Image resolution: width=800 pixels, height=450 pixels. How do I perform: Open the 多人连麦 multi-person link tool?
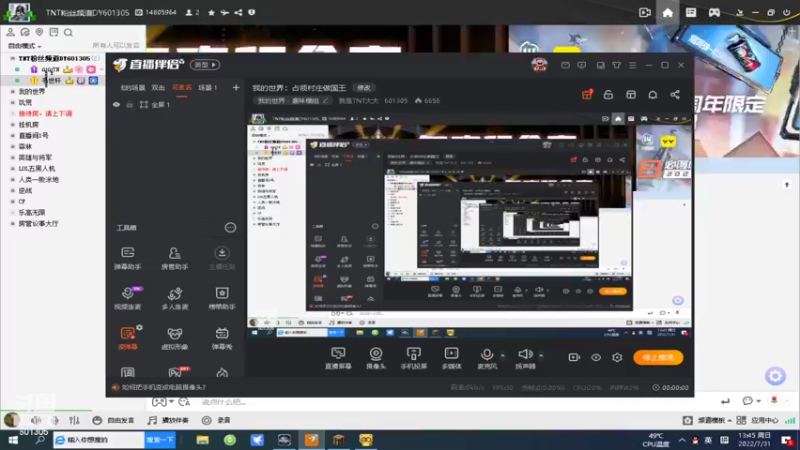click(x=174, y=298)
